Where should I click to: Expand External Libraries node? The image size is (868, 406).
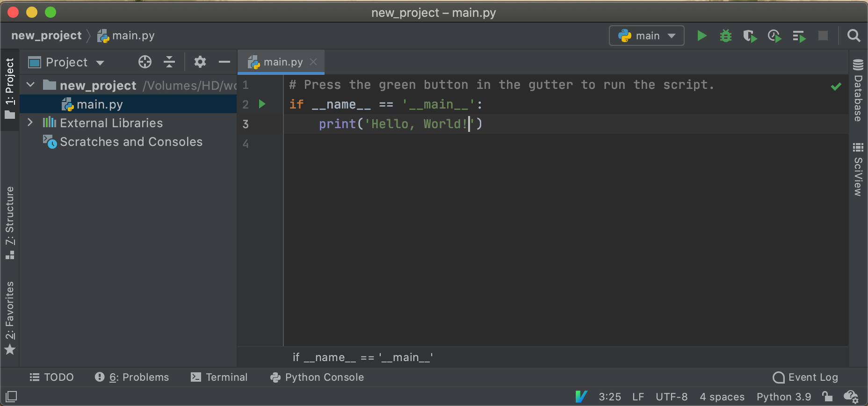pos(30,123)
